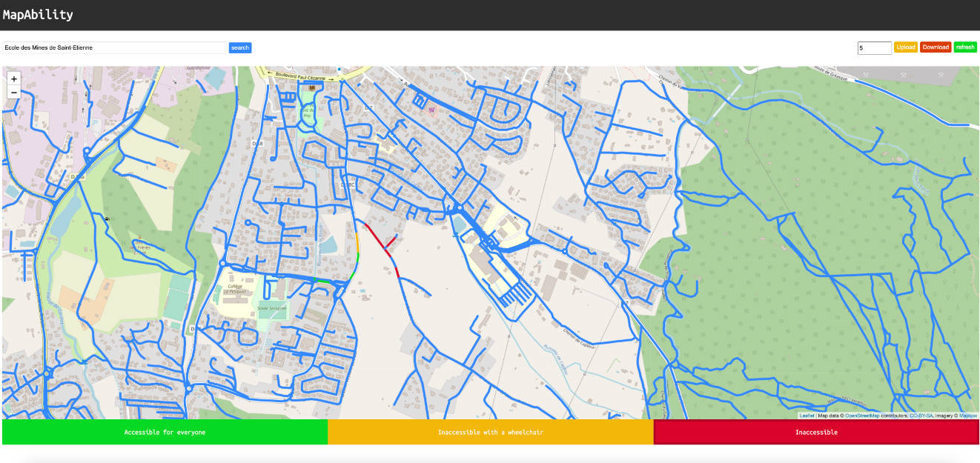The width and height of the screenshot is (980, 463).
Task: Click the orange Upload button
Action: click(905, 47)
